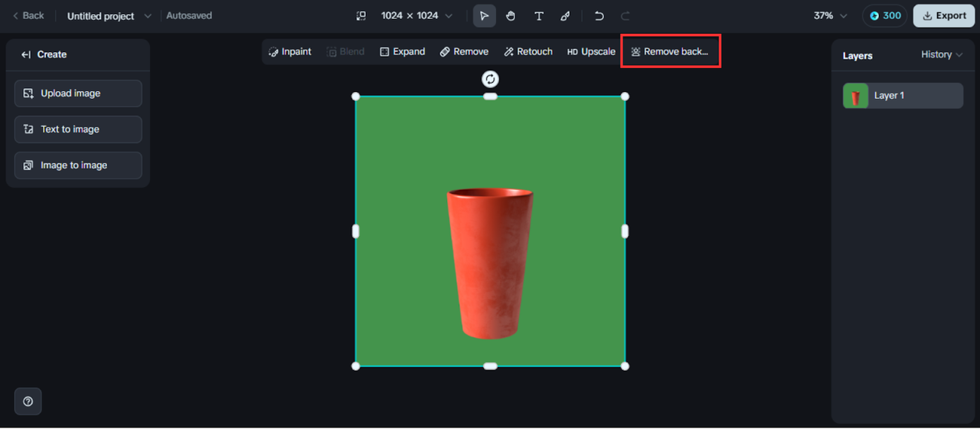980x429 pixels.
Task: Click the canvas resize icon beside 1024 × 1024
Action: [x=361, y=16]
